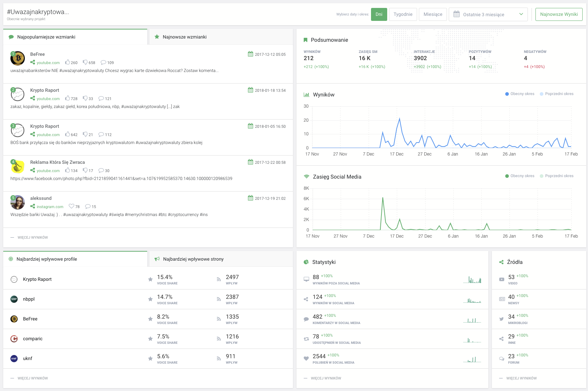Click the comments icon on alekssund mention
Viewport: 588px width, 391px height.
pyautogui.click(x=88, y=206)
